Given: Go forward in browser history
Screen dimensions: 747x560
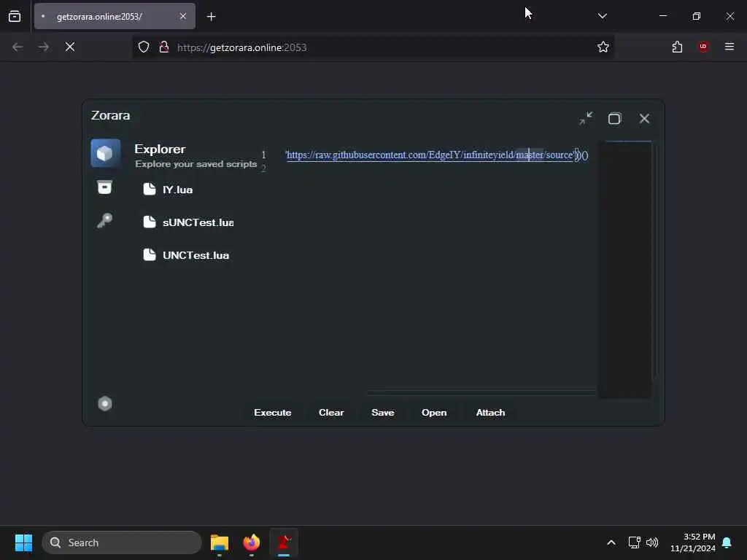Looking at the screenshot, I should pyautogui.click(x=43, y=47).
